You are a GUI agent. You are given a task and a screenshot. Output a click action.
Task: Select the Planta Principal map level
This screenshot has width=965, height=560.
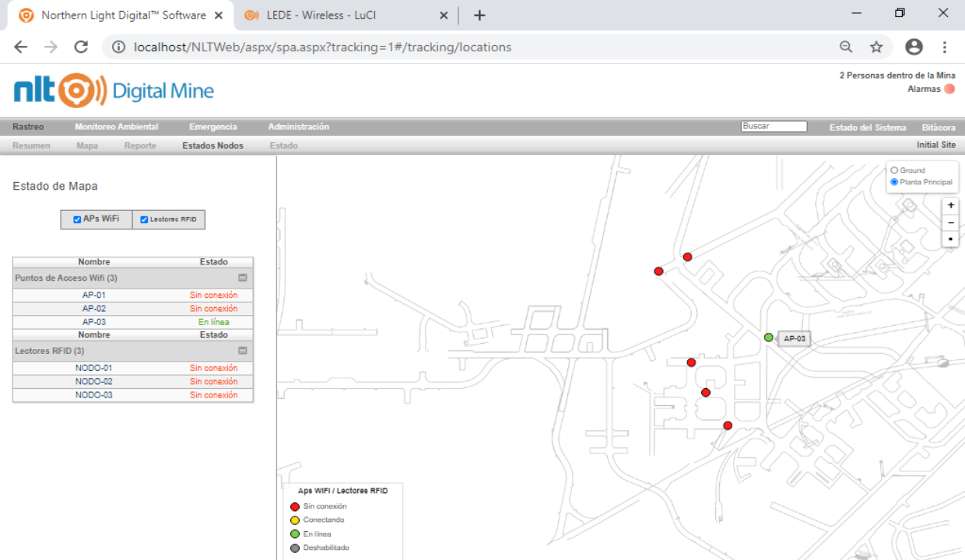tap(894, 182)
